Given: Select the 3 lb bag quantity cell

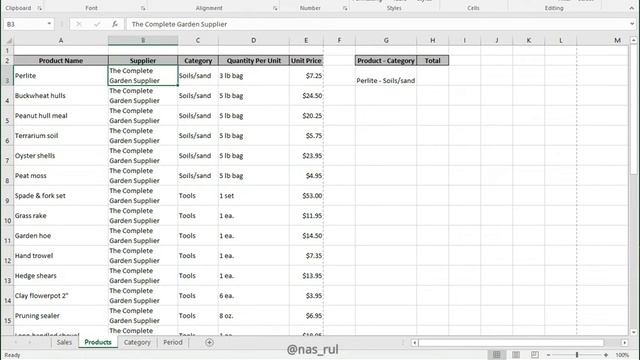Looking at the screenshot, I should pyautogui.click(x=253, y=76).
